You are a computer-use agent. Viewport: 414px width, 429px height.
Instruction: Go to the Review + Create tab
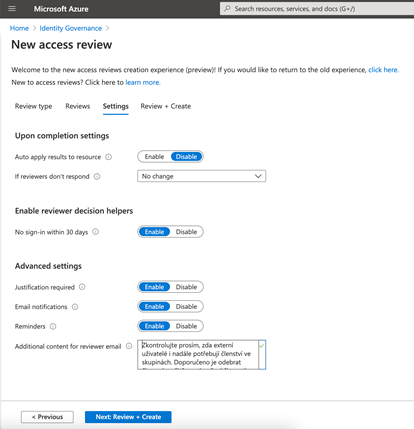pyautogui.click(x=166, y=106)
